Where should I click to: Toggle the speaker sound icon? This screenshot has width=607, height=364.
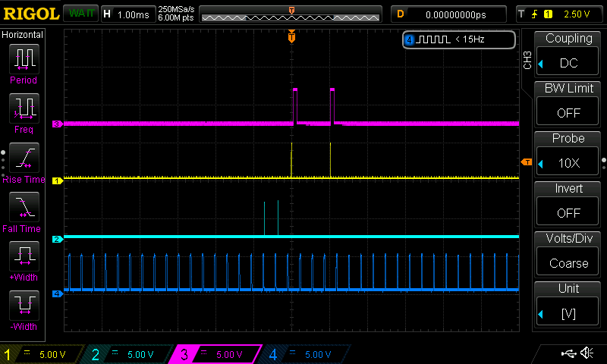[587, 353]
